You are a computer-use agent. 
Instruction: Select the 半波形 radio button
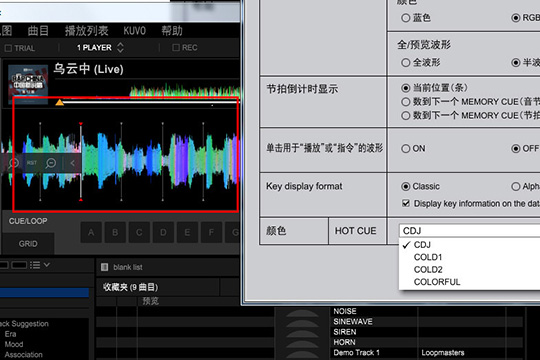click(516, 63)
